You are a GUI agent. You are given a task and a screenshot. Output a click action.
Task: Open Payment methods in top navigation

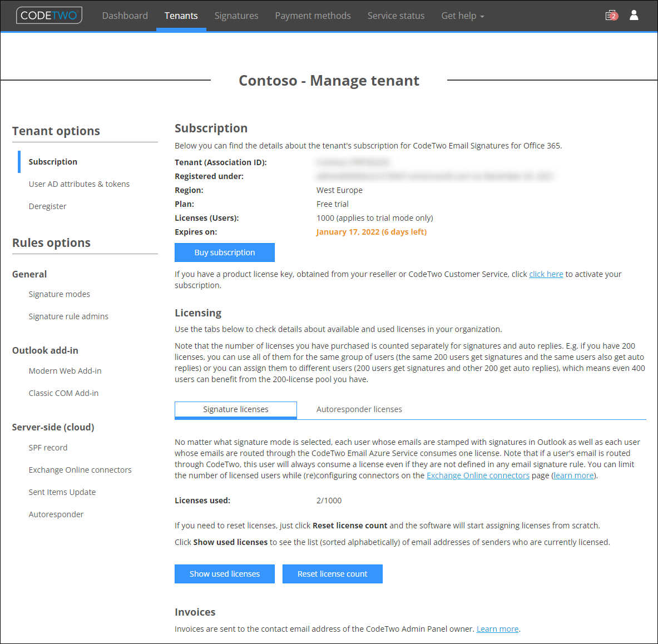(x=313, y=16)
